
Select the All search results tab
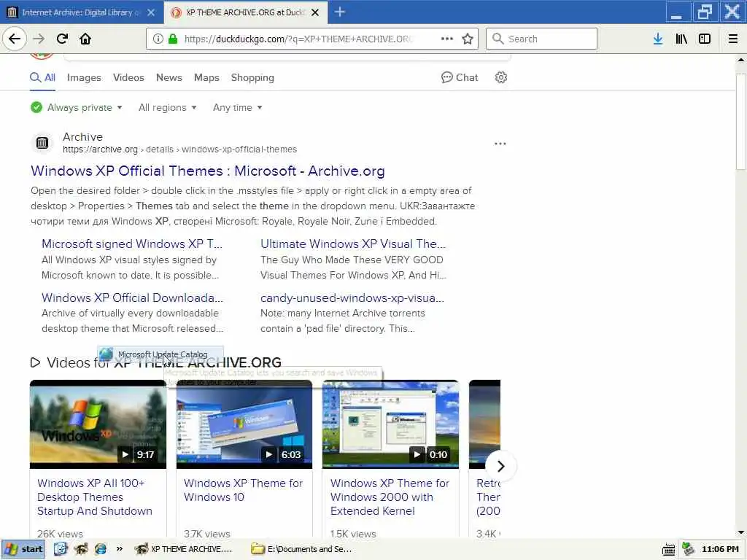coord(43,77)
